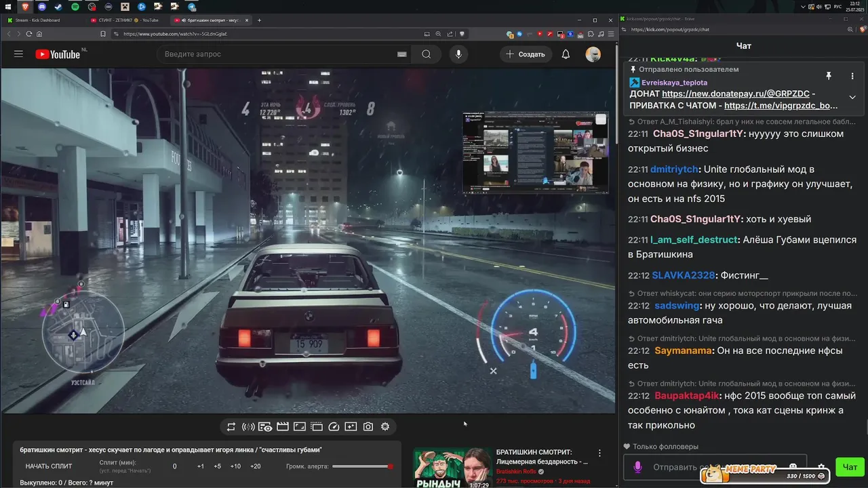Screen dimensions: 868x488
Task: Start voice search with microphone icon
Action: coord(458,54)
